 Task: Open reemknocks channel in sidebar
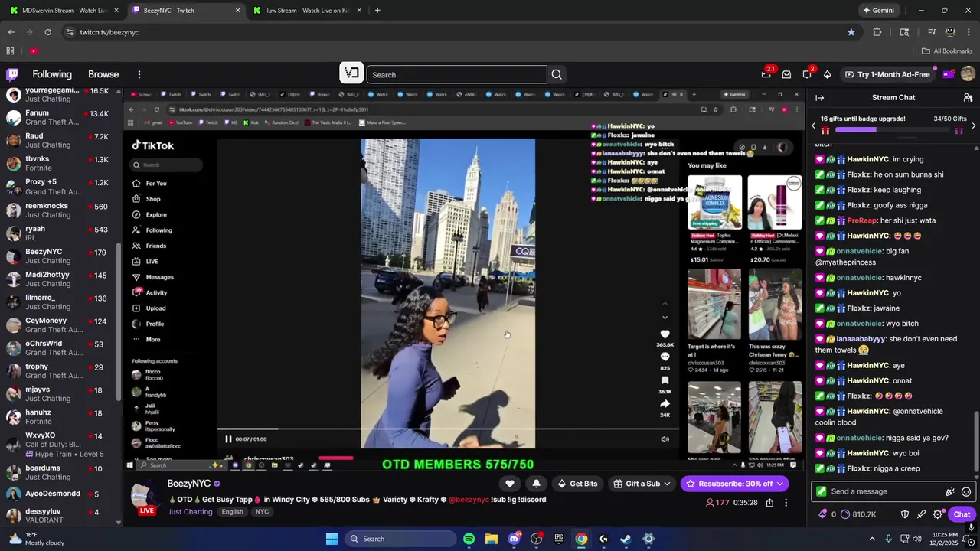61,210
